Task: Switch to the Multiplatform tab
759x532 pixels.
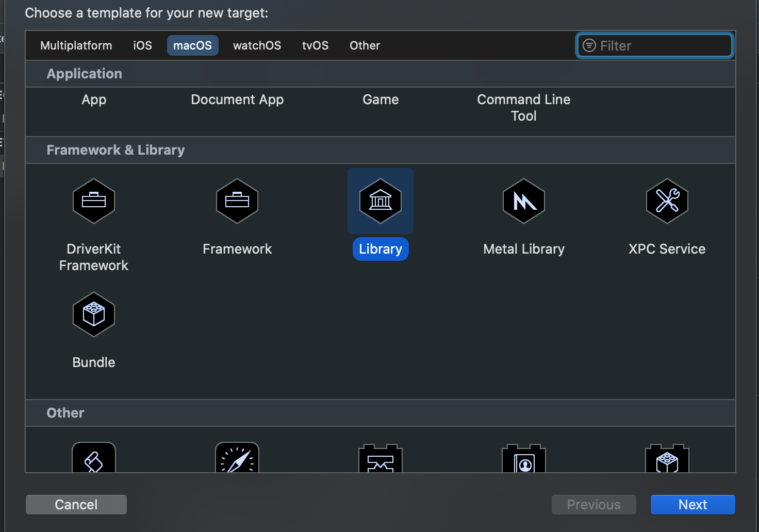Action: [x=76, y=45]
